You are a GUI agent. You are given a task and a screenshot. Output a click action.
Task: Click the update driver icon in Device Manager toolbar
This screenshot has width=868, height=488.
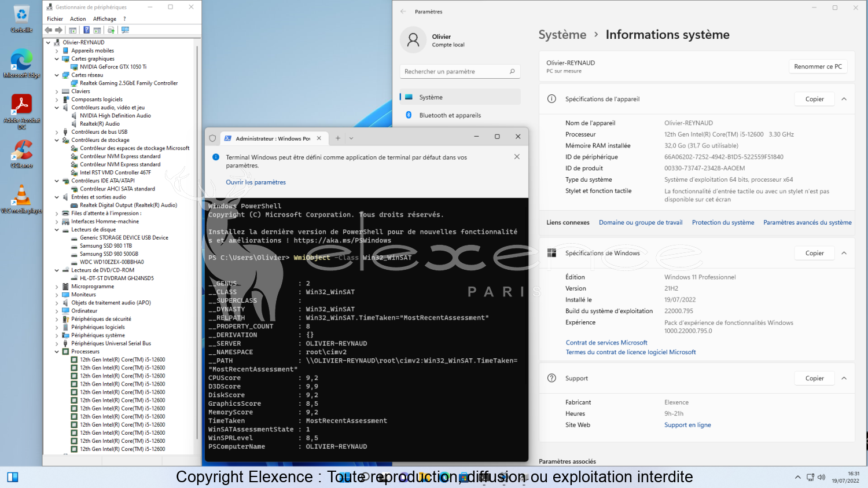(111, 30)
